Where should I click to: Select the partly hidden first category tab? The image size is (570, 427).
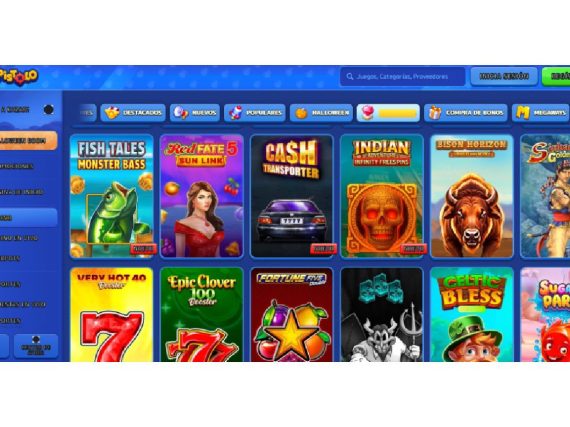(88, 113)
